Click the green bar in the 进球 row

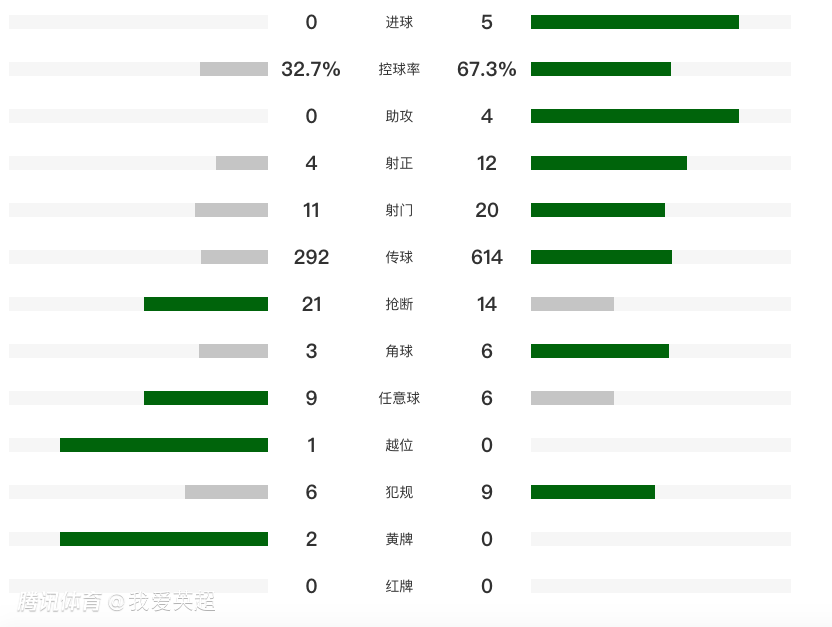coord(634,22)
